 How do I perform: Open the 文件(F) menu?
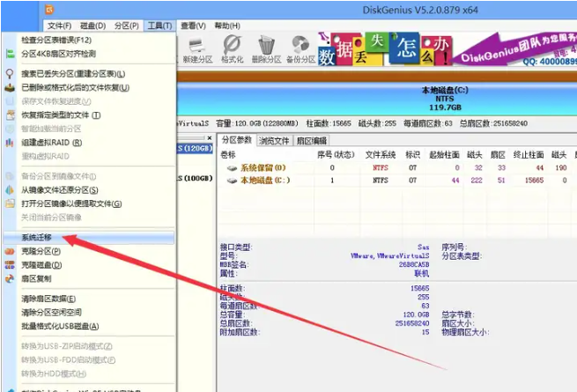point(60,26)
